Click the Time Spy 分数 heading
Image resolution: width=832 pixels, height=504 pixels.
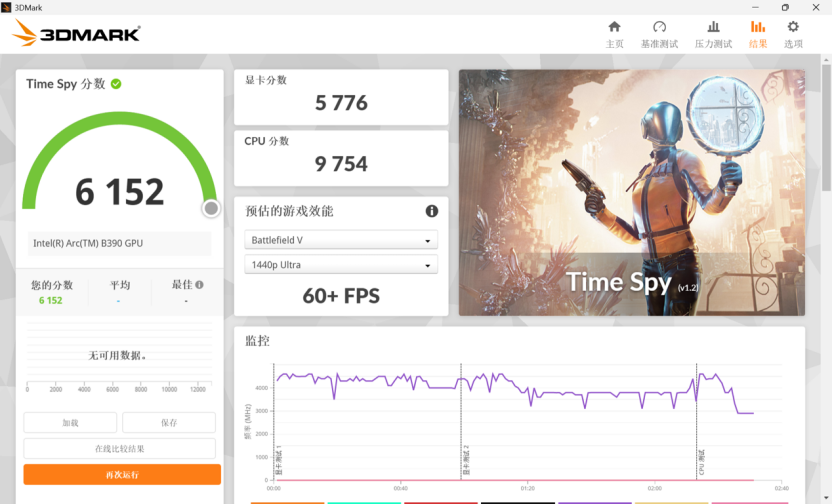pos(66,84)
